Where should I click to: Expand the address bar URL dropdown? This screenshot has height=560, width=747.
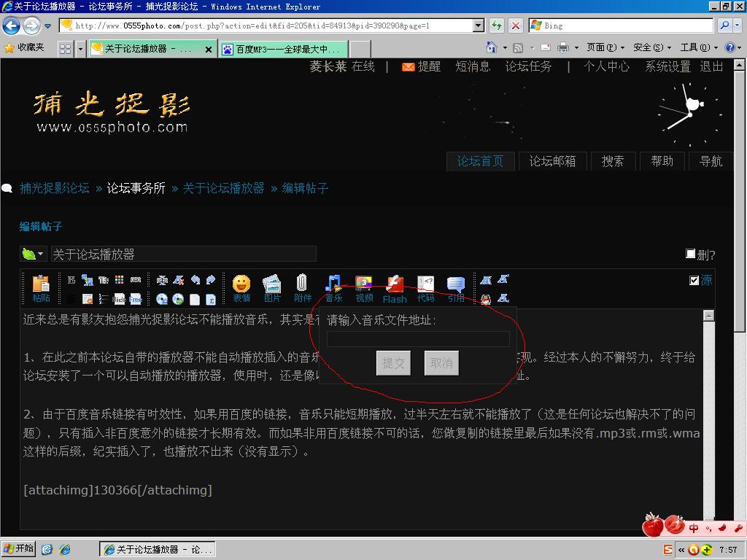tap(479, 26)
